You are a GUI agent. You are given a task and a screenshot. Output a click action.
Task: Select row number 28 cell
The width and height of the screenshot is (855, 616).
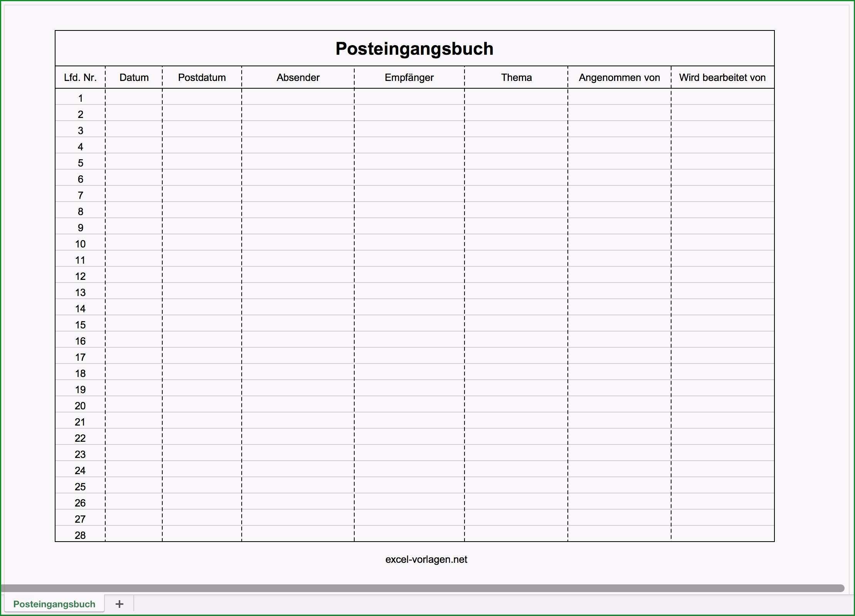80,534
